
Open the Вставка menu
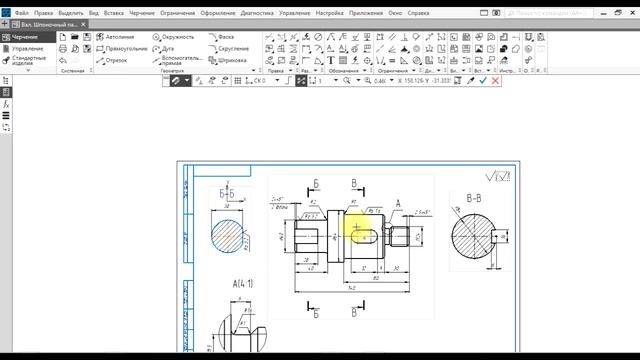(113, 13)
